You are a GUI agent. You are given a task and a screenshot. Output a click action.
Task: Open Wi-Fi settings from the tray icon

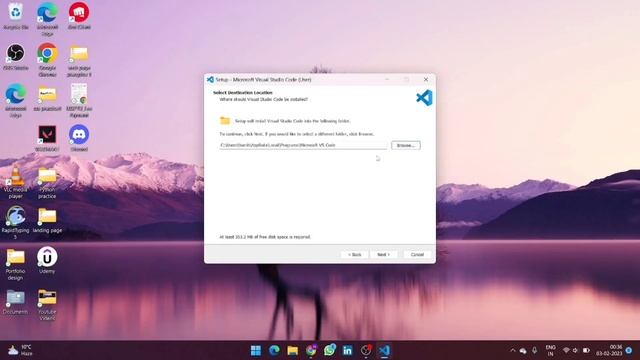pos(566,351)
